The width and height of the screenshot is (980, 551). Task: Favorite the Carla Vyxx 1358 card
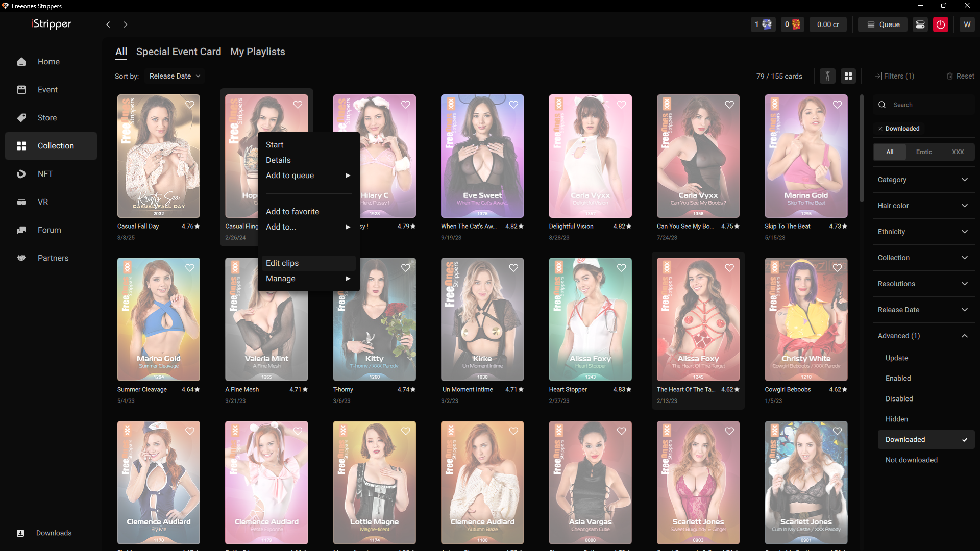tap(729, 105)
